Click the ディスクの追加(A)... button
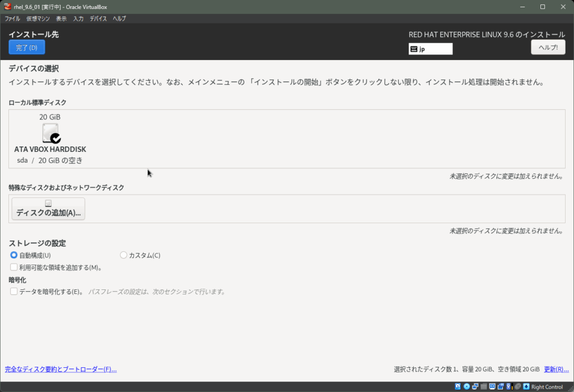The height and width of the screenshot is (392, 574). (48, 209)
